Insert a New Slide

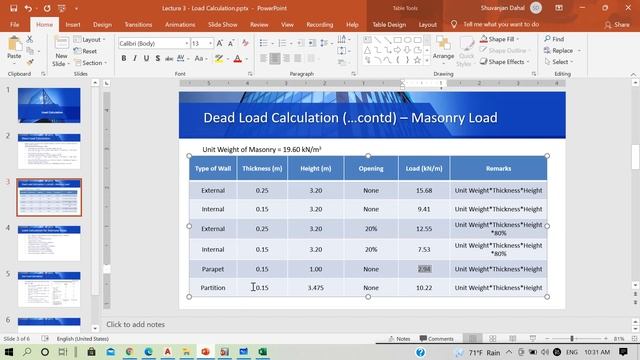tap(61, 51)
